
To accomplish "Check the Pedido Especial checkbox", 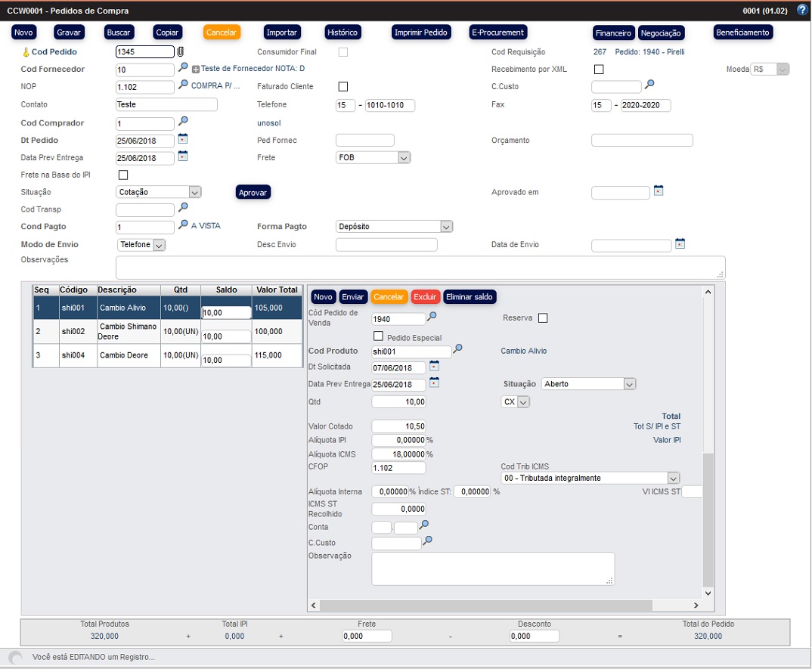I will pyautogui.click(x=379, y=336).
